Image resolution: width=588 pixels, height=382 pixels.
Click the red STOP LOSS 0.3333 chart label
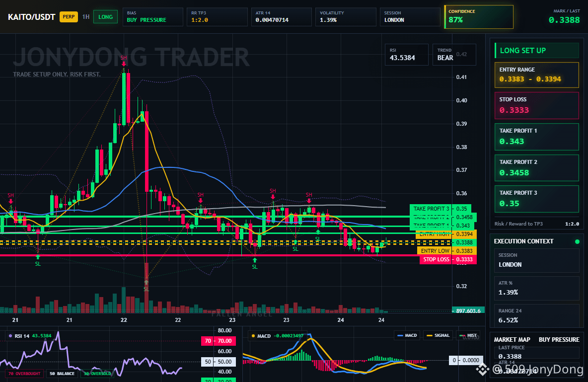[436, 259]
